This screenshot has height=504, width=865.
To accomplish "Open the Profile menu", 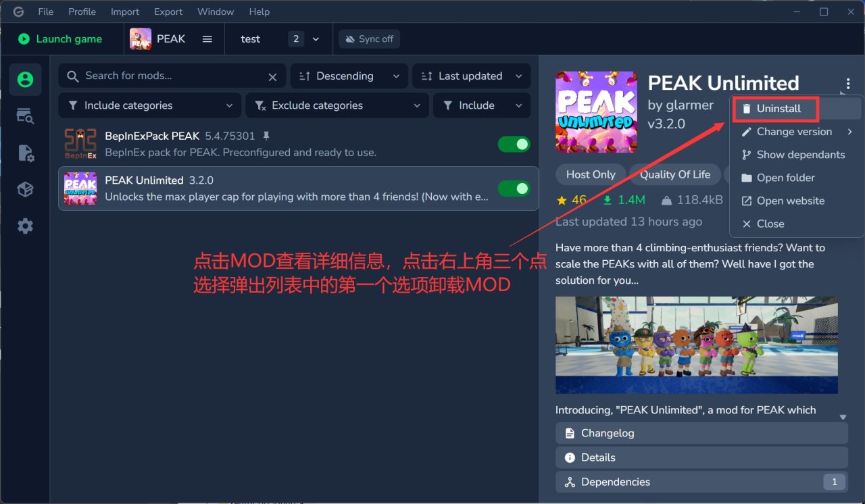I will click(x=82, y=11).
